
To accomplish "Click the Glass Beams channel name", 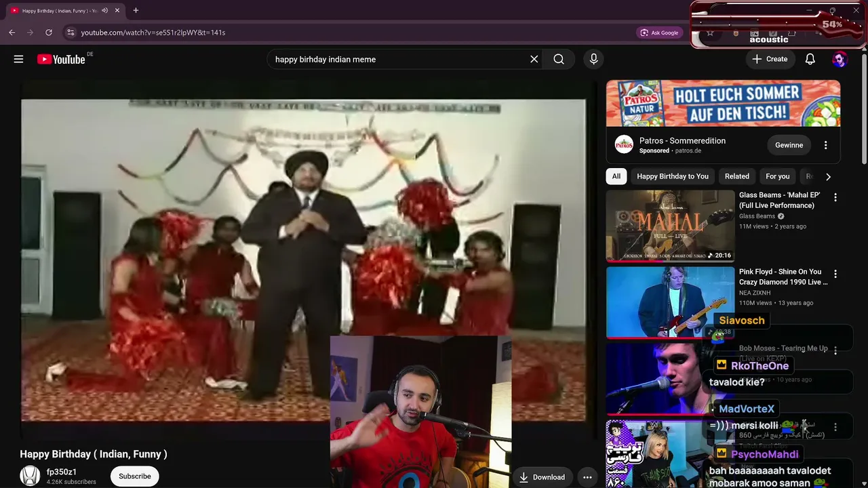I will 757,216.
